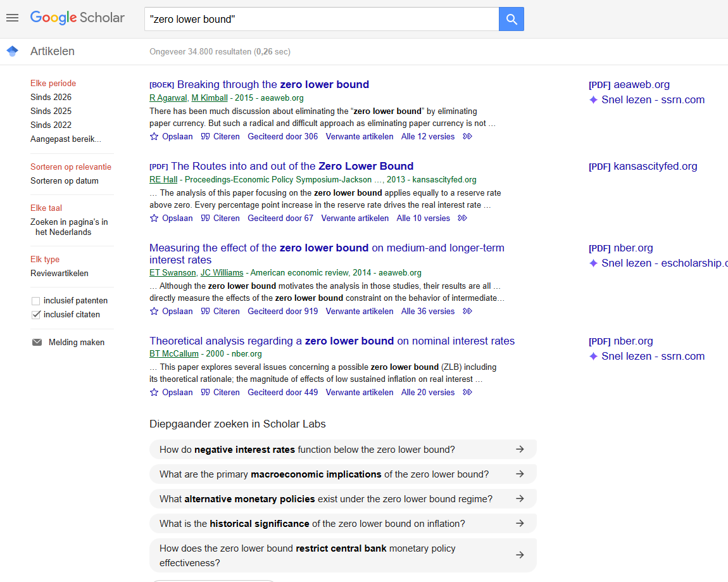Click the search box containing "zero lower bound"
Screen dimensions: 728x582
pos(322,19)
